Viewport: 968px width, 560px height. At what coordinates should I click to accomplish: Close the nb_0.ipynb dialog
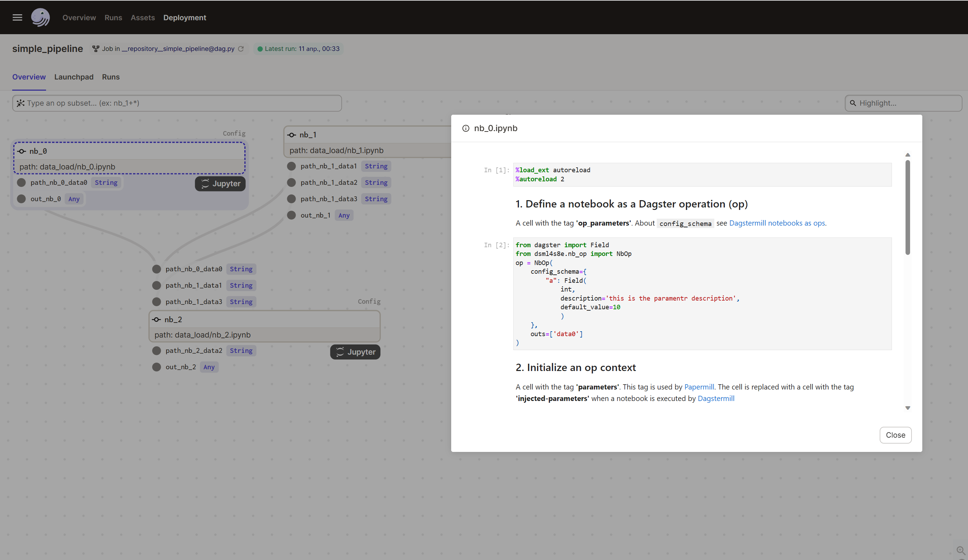[895, 435]
